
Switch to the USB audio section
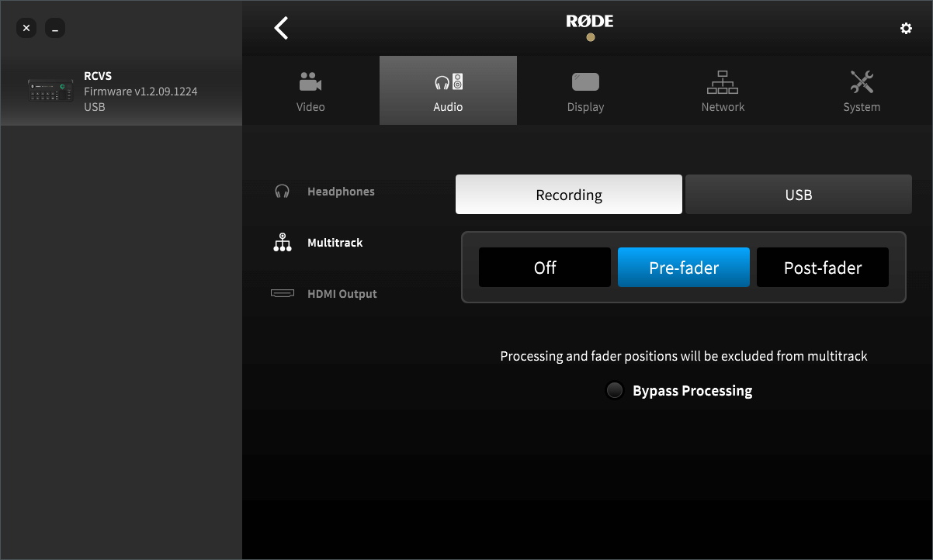798,194
